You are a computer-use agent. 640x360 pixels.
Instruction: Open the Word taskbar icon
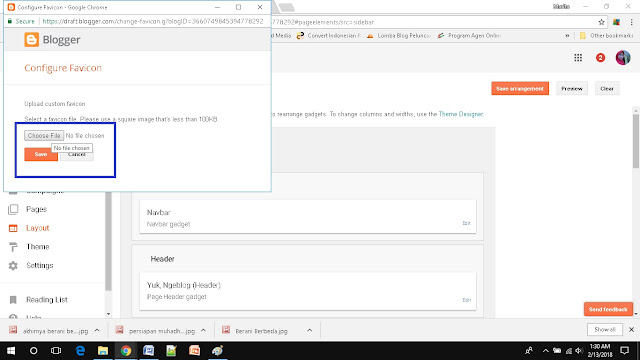(149, 351)
